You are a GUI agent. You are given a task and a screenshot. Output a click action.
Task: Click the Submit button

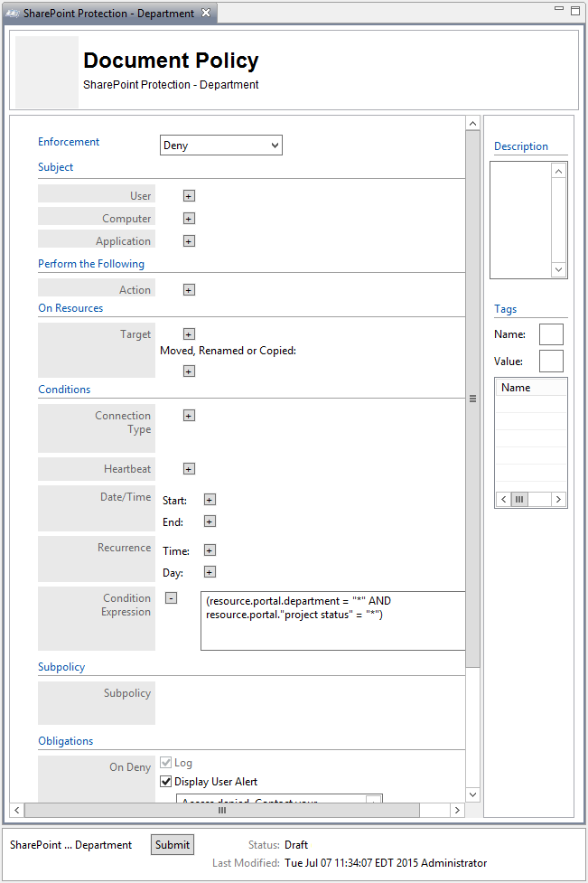tap(173, 845)
